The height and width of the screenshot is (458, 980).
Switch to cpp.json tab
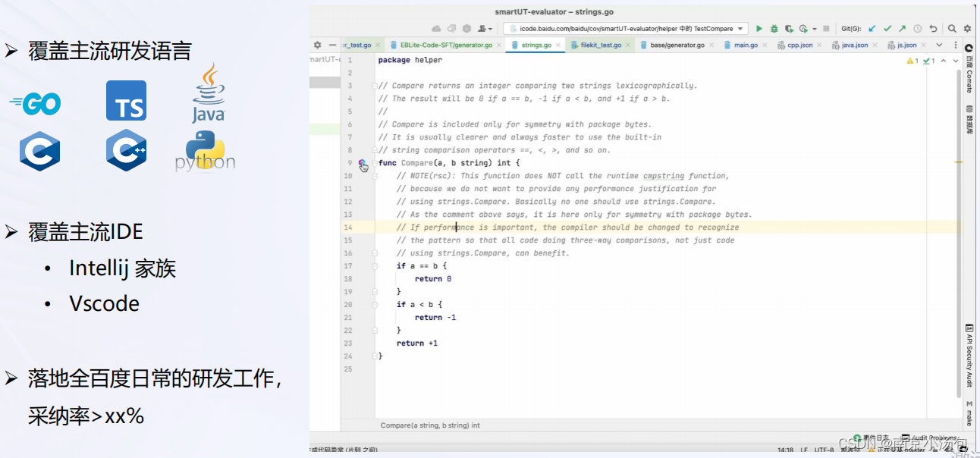(799, 45)
